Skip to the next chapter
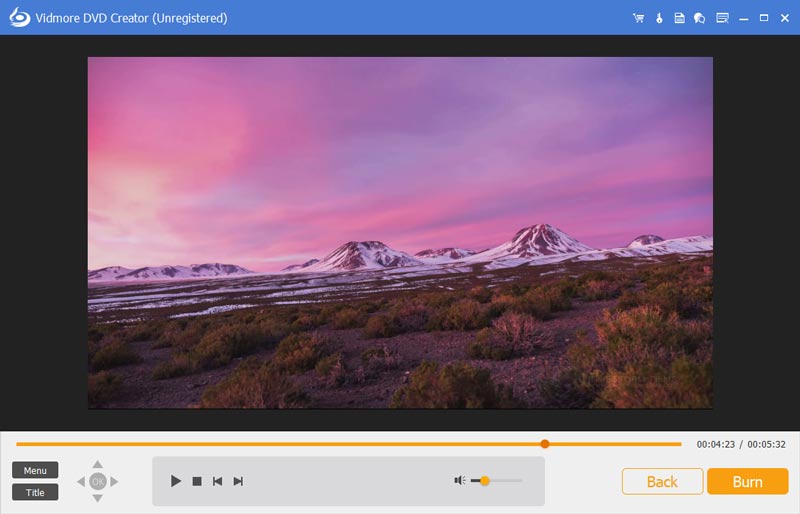The height and width of the screenshot is (514, 800). point(238,481)
